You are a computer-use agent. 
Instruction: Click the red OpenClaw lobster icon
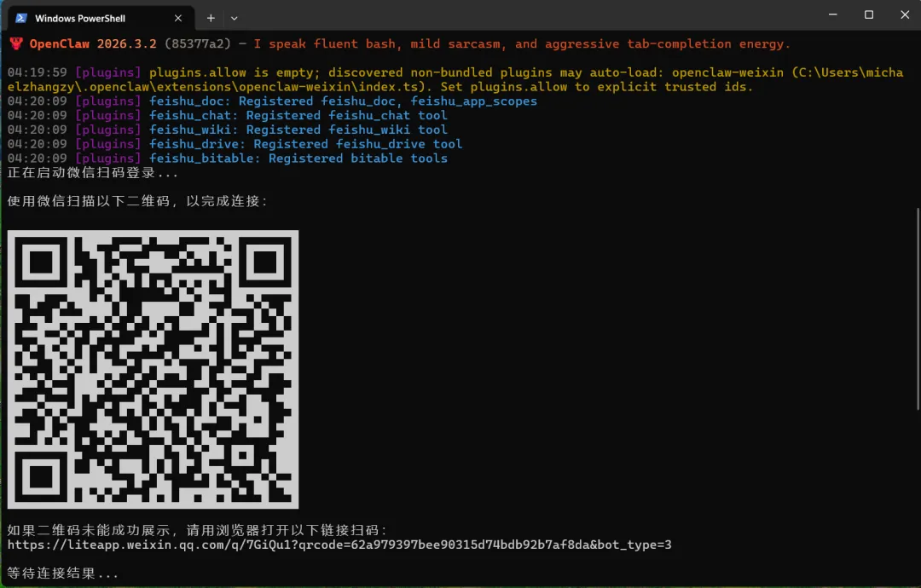coord(16,43)
